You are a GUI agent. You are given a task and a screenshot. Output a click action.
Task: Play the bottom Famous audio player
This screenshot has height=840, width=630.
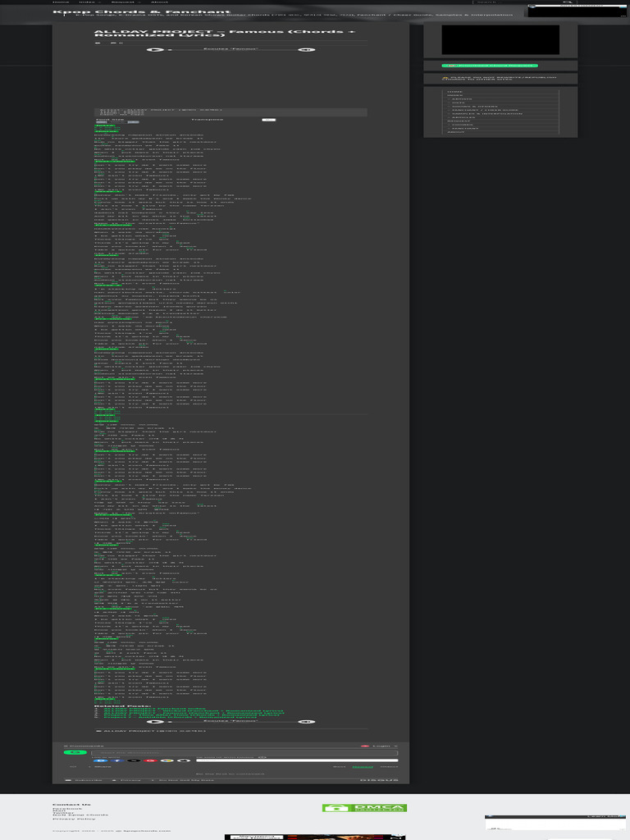[155, 722]
